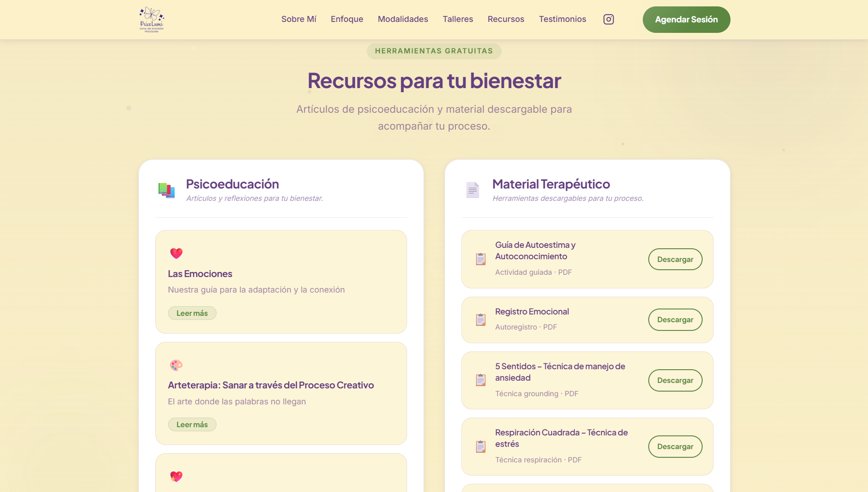Select Recursos in the navigation bar

click(x=506, y=19)
